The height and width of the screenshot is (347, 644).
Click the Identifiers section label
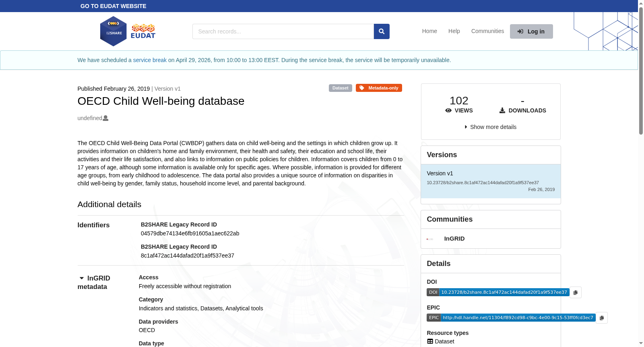point(93,225)
